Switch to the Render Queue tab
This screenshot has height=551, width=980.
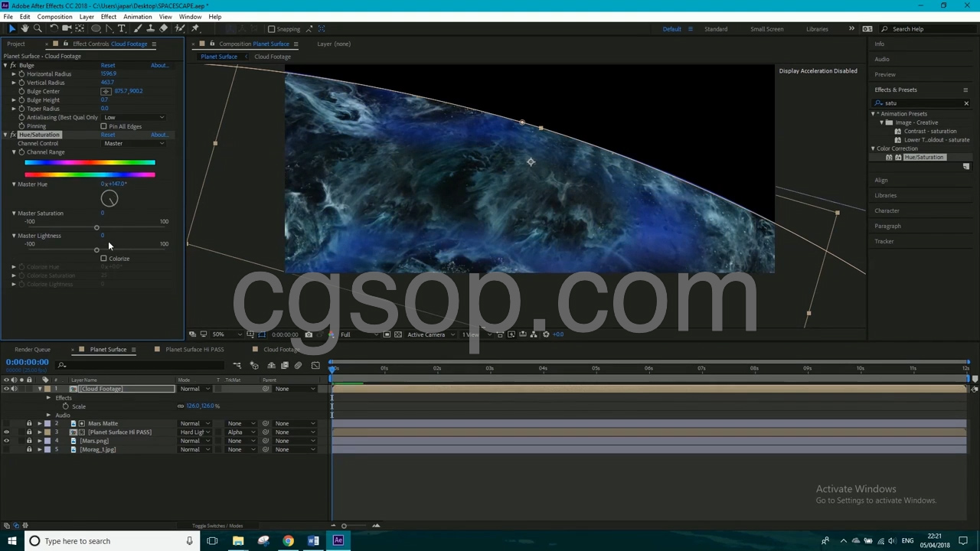coord(32,350)
